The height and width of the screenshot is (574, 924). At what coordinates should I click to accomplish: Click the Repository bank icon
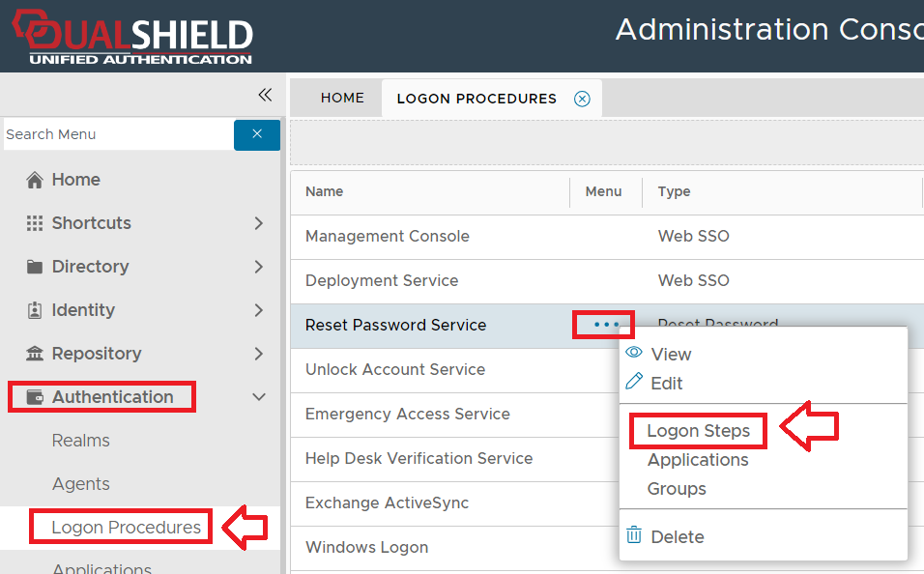[35, 354]
